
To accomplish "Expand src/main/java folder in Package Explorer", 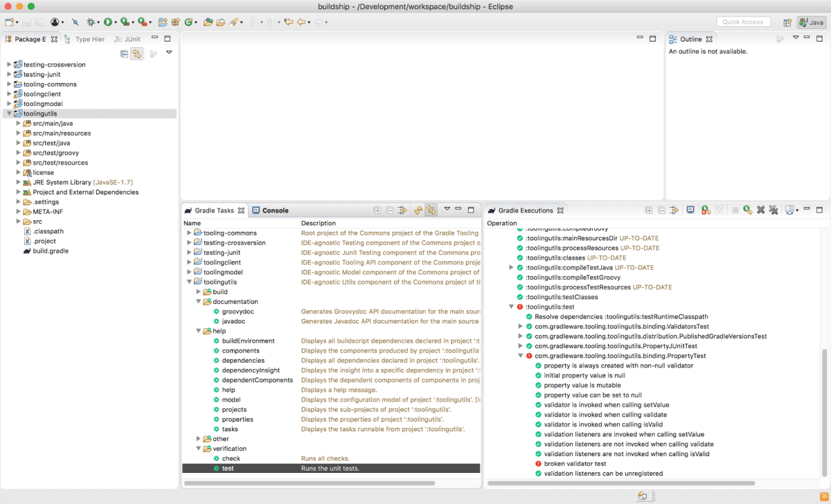I will (19, 123).
